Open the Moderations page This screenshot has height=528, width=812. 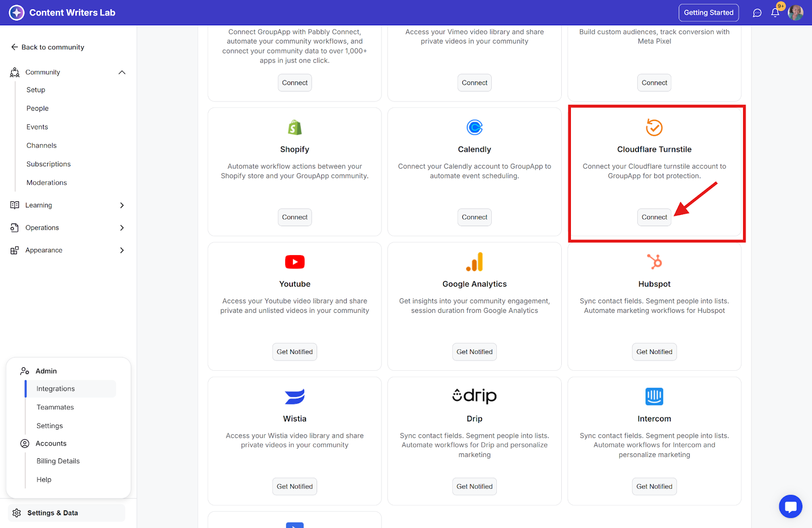point(47,183)
